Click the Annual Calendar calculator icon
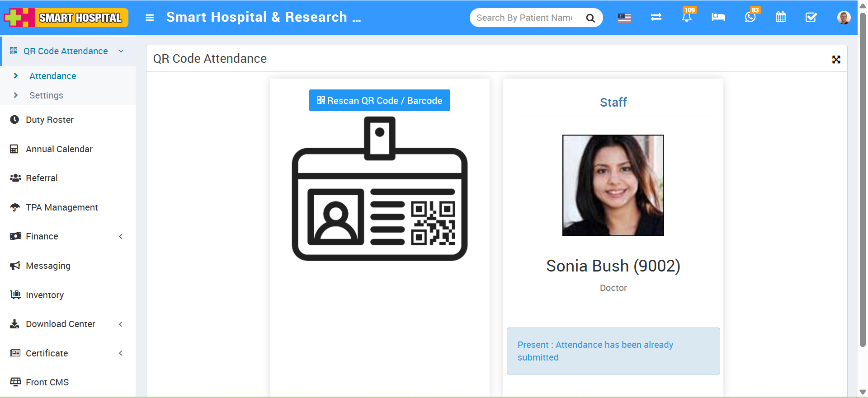 tap(14, 149)
